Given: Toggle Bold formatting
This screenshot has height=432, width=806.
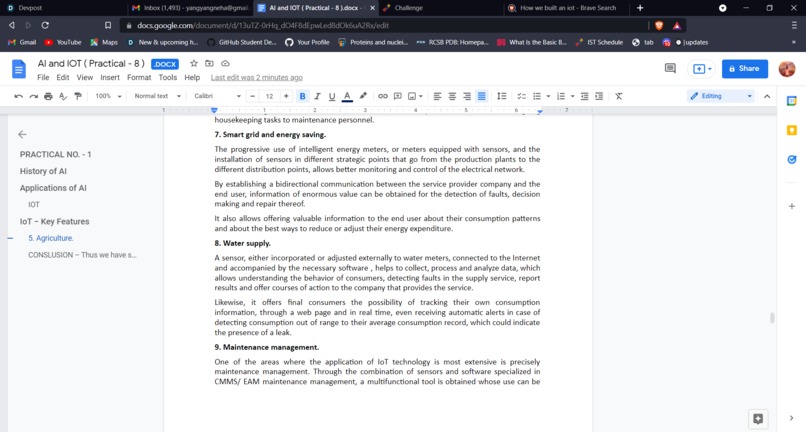Looking at the screenshot, I should coord(302,96).
